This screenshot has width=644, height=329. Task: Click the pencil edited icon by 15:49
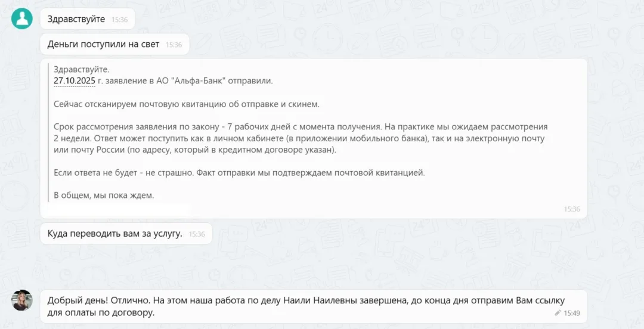[558, 313]
